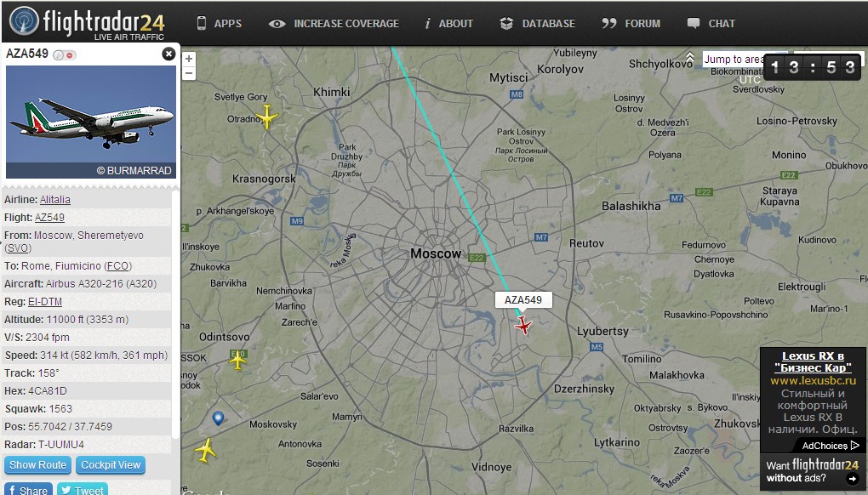Open the Apps menu
The width and height of the screenshot is (868, 495).
pos(220,23)
